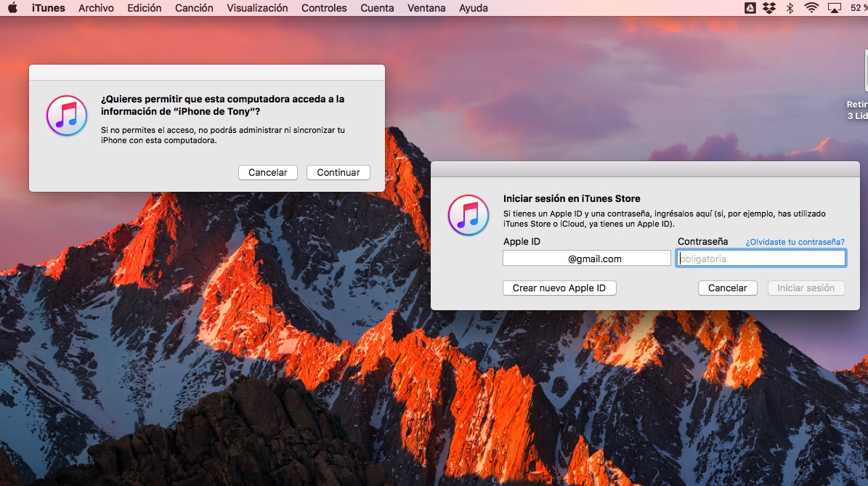868x486 pixels.
Task: Open the Apple menu
Action: [x=12, y=8]
